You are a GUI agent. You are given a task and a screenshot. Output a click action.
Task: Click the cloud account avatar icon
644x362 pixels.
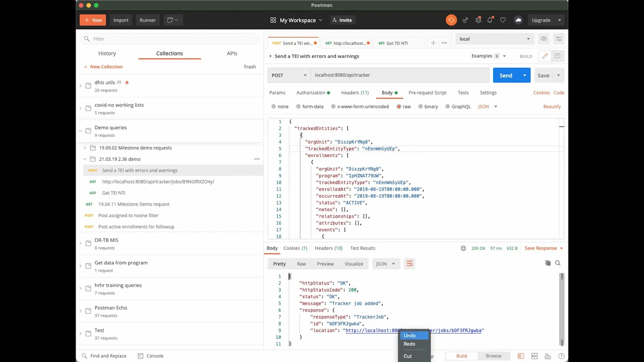518,20
